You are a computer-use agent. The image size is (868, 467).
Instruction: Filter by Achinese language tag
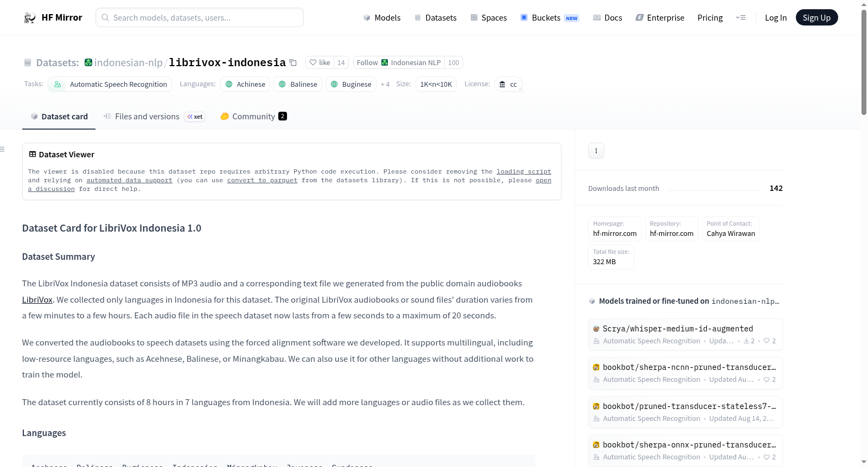point(245,84)
